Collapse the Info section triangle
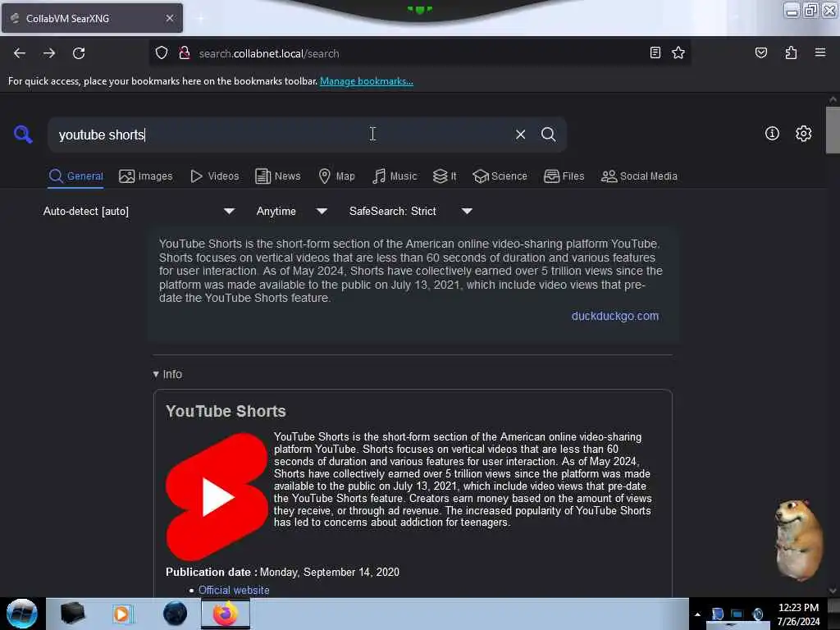840x630 pixels. [x=155, y=374]
